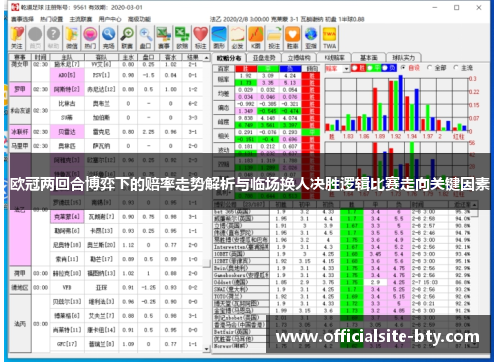This screenshot has height=362, width=500.
Task: Click the 标注 red heart icon
Action: [x=200, y=38]
